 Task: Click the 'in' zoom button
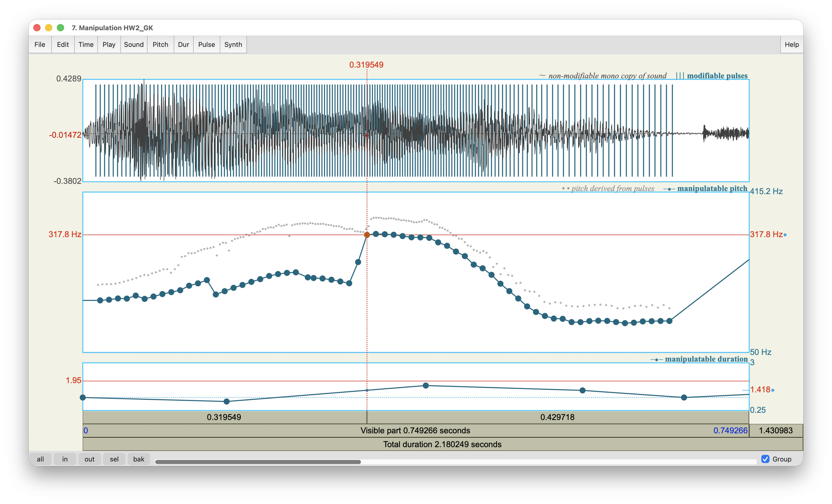click(65, 459)
